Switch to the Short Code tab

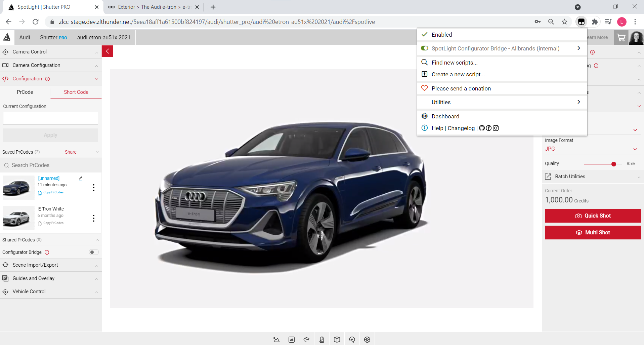pyautogui.click(x=76, y=92)
